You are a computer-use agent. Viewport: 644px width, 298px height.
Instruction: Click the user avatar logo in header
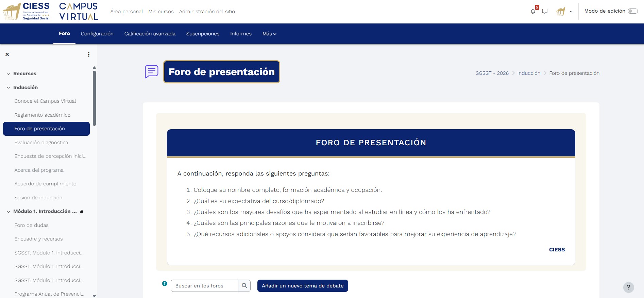[x=561, y=11]
